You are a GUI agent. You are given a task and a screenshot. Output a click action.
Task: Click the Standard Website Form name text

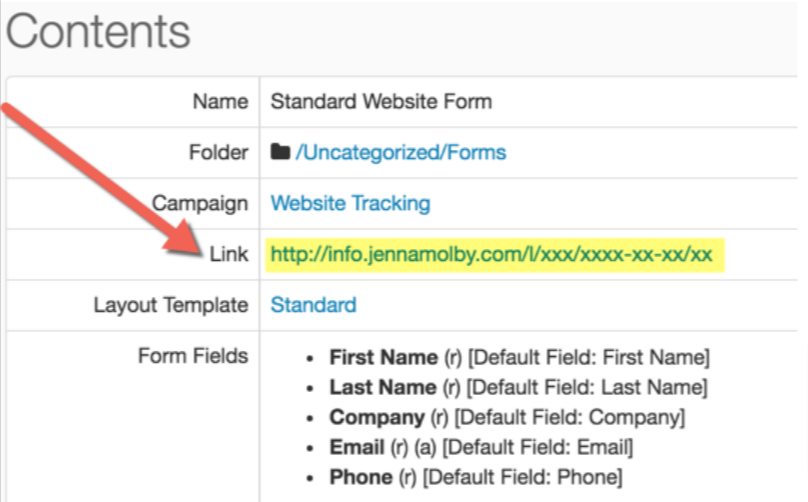click(x=381, y=102)
